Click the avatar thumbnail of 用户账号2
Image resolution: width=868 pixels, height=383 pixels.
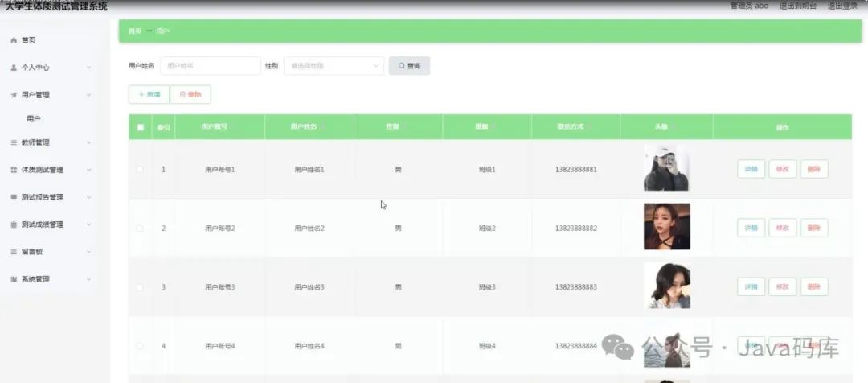click(666, 227)
